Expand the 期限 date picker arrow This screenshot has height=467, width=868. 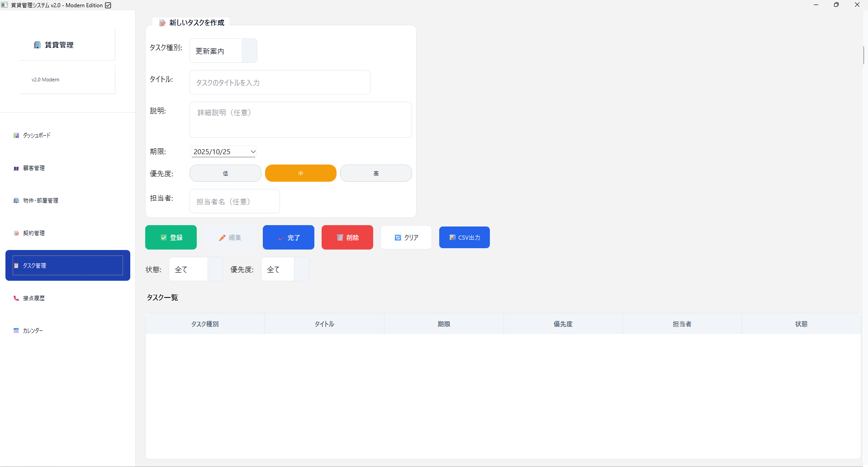253,152
